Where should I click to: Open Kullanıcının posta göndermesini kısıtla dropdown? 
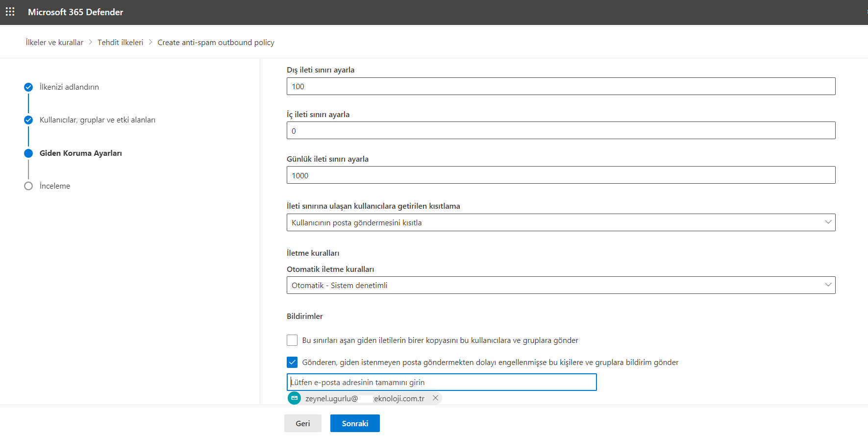(561, 222)
